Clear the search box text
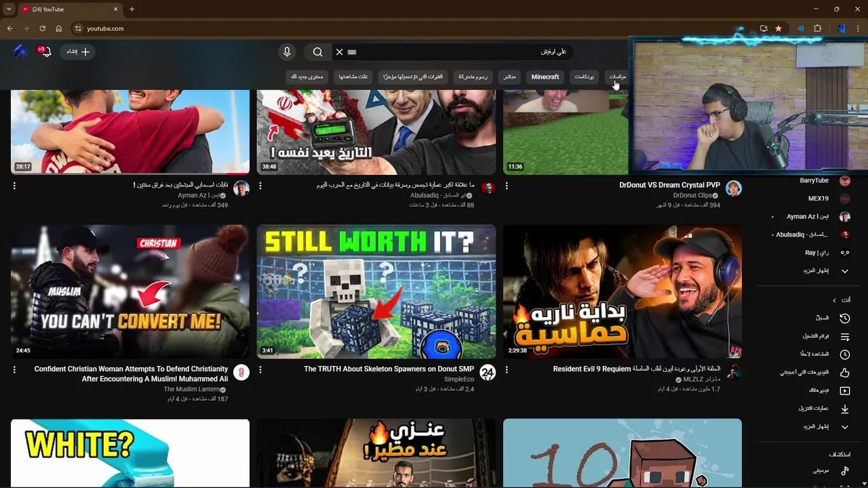 (340, 52)
